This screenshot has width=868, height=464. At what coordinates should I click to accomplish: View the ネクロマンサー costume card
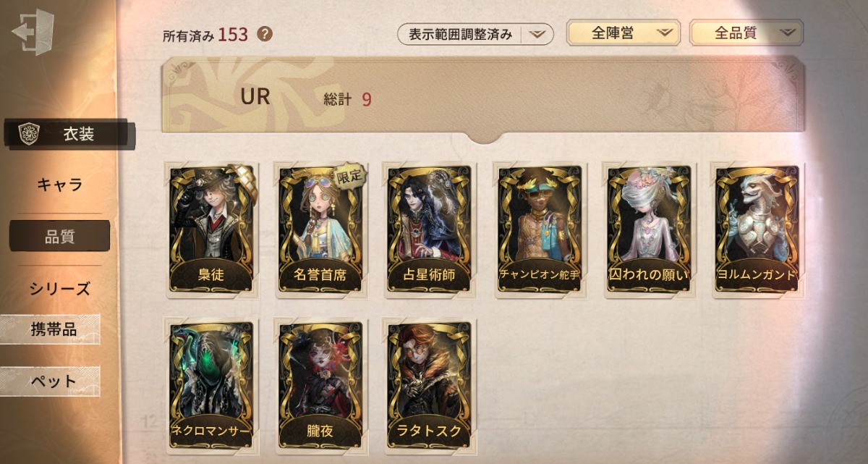pos(211,384)
